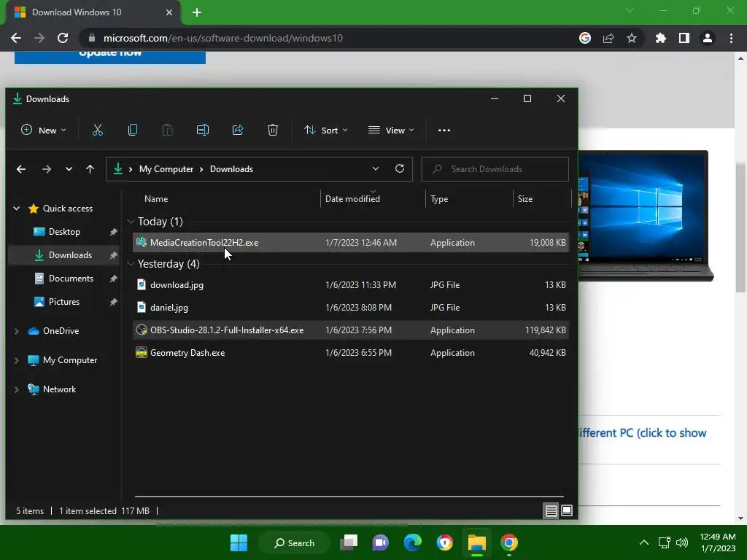Select Desktop in Quick access
747x560 pixels.
(x=64, y=232)
